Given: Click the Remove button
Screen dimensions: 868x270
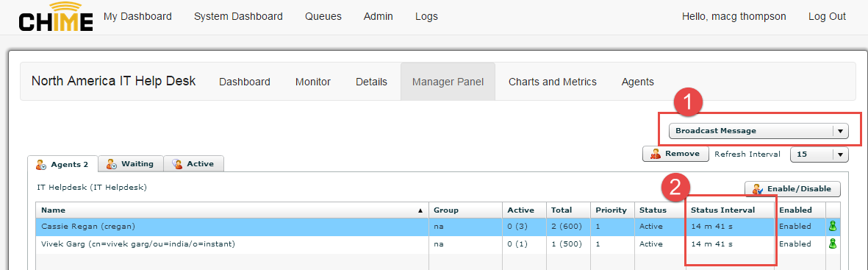Looking at the screenshot, I should [x=675, y=154].
